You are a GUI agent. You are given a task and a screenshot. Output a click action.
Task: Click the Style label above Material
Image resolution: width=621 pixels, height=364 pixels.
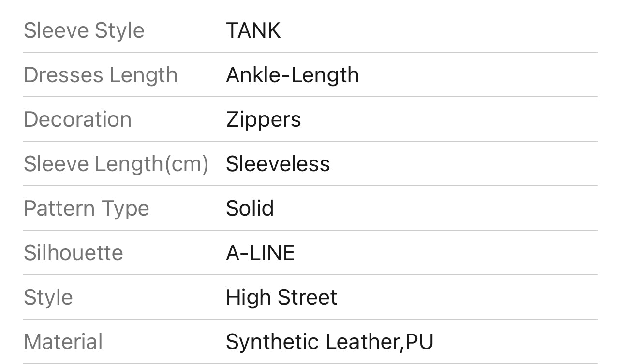[x=48, y=297]
